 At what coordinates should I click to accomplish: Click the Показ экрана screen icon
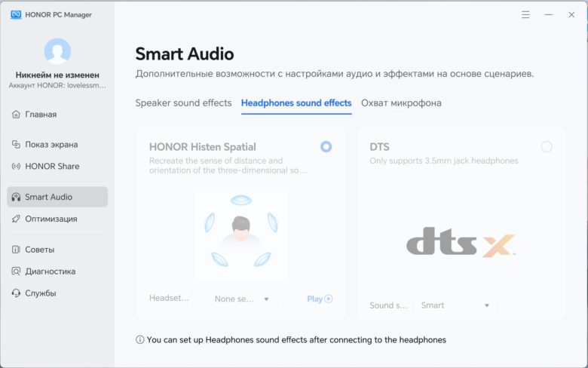click(x=16, y=145)
